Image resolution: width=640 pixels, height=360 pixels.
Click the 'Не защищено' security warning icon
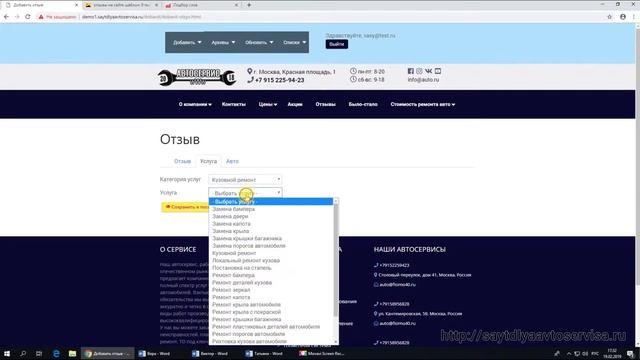(x=41, y=17)
